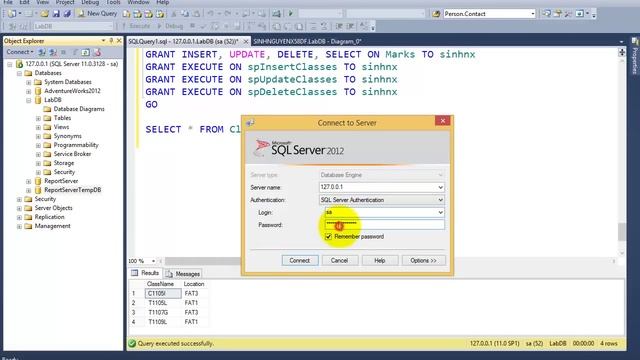Expand the ReportServer database node
Screen dimensions: 640x360
coord(29,181)
